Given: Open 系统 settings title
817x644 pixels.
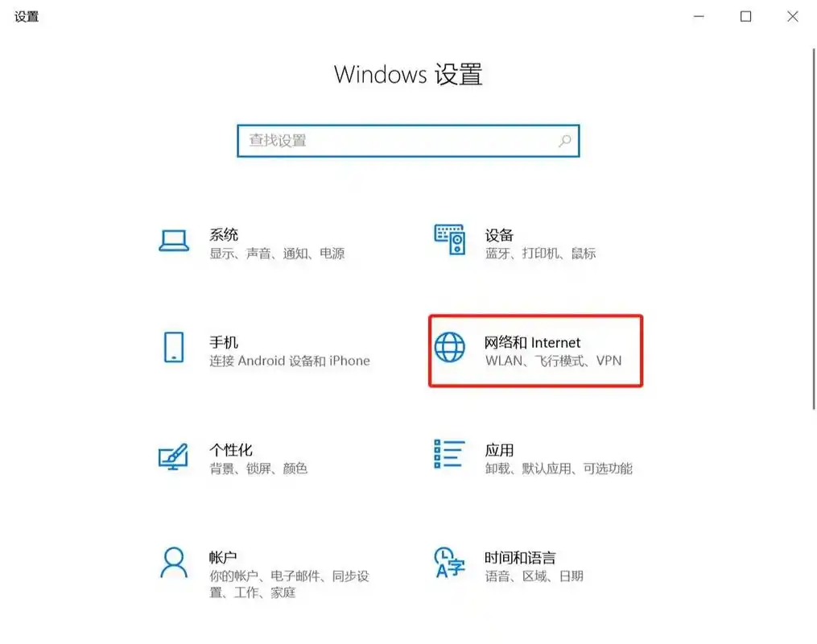Looking at the screenshot, I should tap(224, 234).
